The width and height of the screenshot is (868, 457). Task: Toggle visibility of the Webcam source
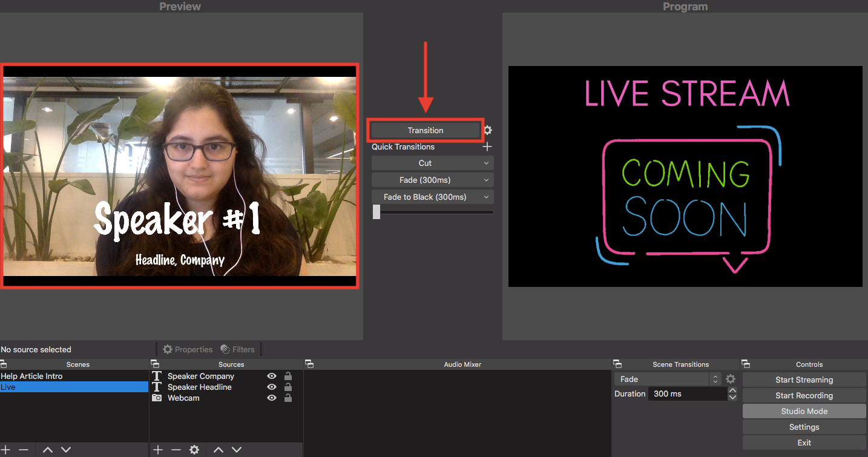click(x=272, y=398)
